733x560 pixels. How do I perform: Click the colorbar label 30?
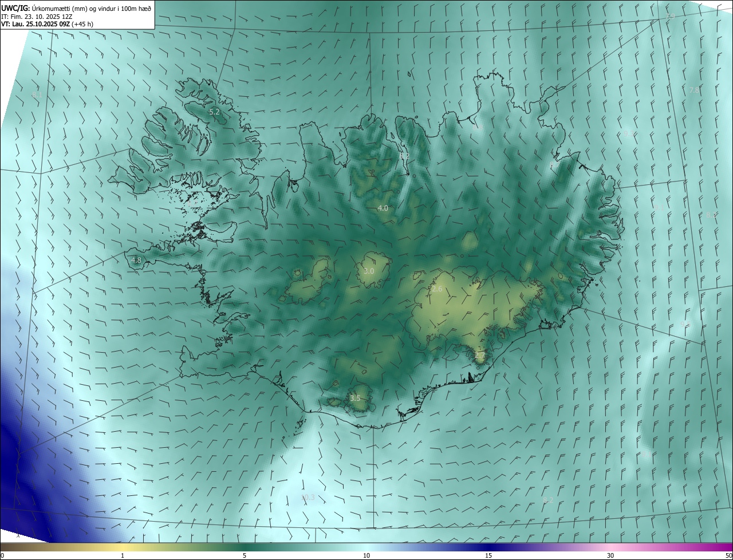[610, 555]
